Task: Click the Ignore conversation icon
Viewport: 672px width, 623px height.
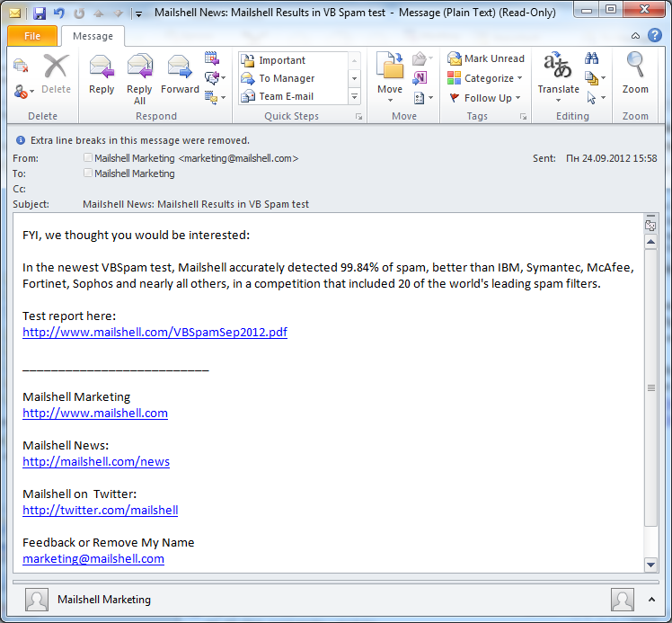Action: pos(21,66)
